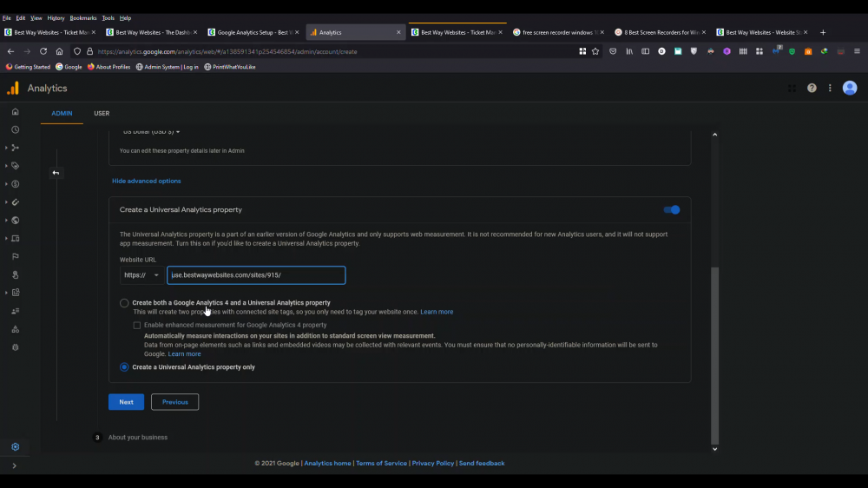Check Enable enhanced measurement for GA4 property

[137, 325]
